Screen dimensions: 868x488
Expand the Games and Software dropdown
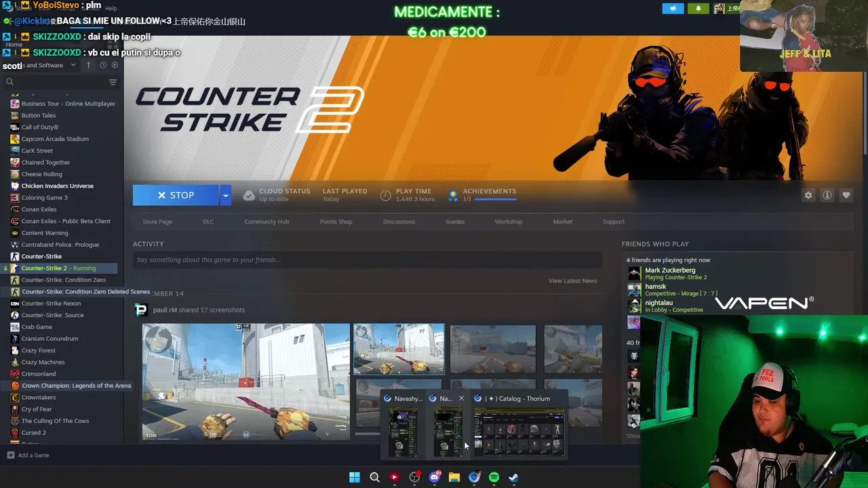(x=73, y=65)
